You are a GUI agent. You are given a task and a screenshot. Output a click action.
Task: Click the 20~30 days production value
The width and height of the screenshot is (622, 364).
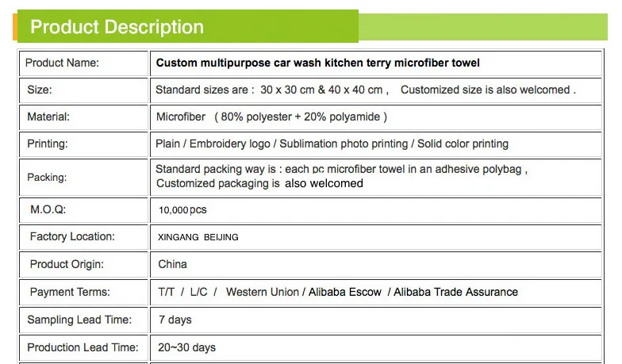186,347
